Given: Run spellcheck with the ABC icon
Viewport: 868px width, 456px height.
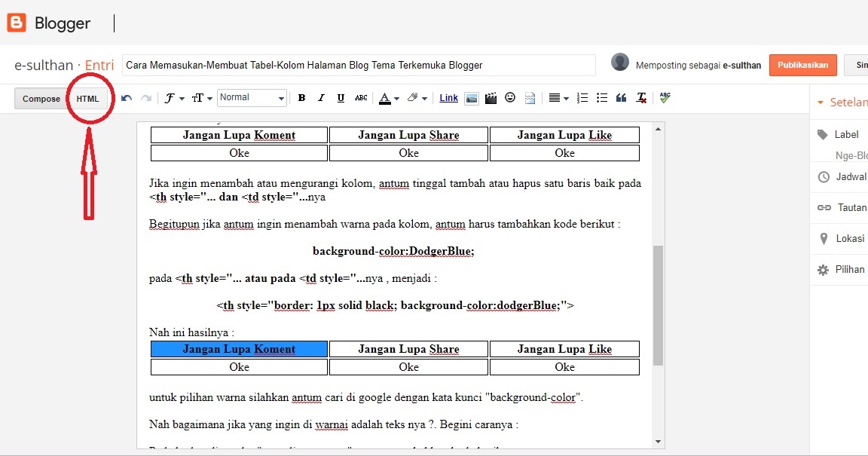Looking at the screenshot, I should [665, 97].
